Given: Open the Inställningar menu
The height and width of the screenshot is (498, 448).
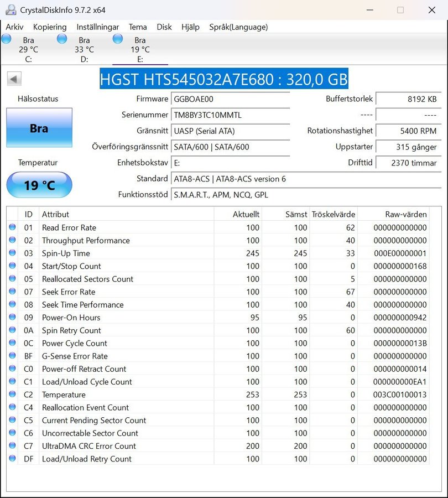Looking at the screenshot, I should [97, 27].
